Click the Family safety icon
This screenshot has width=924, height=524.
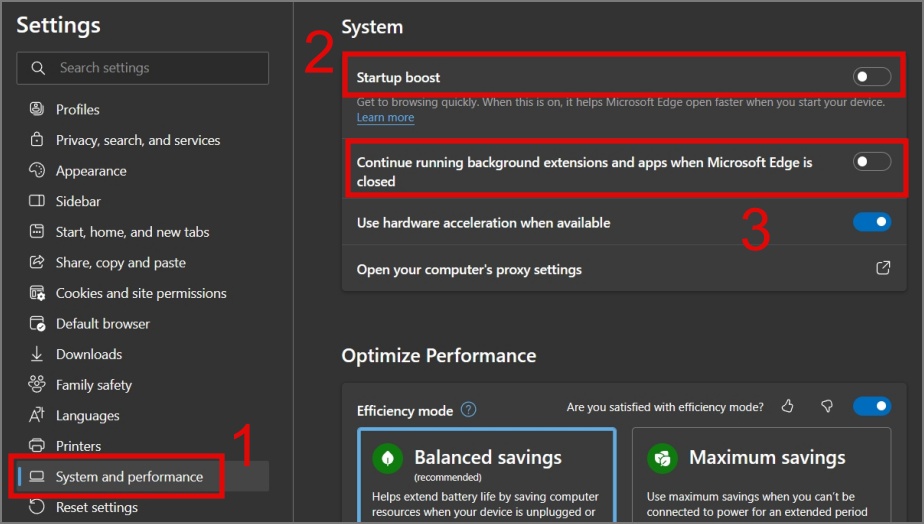[37, 384]
